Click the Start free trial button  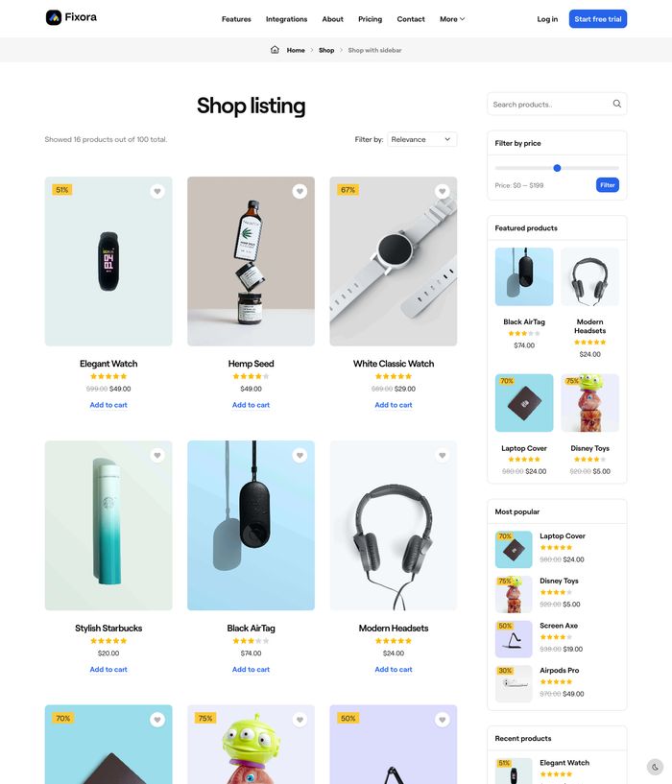(597, 19)
